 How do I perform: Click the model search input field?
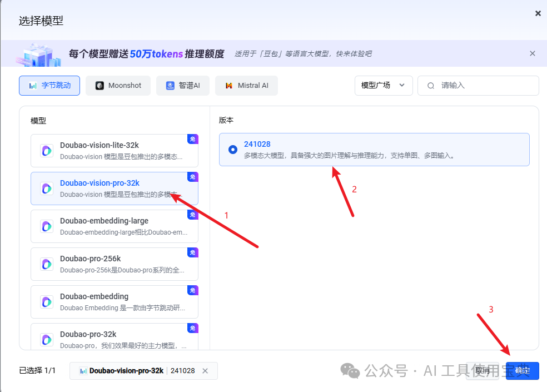[x=478, y=86]
